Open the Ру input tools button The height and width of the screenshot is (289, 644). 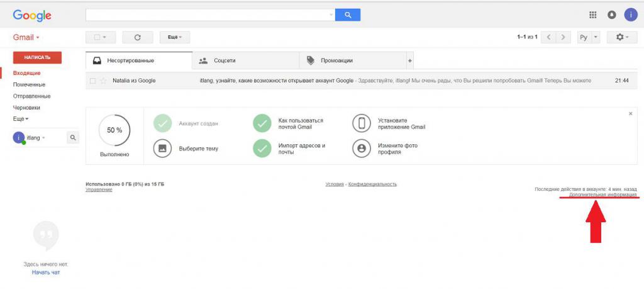point(584,37)
